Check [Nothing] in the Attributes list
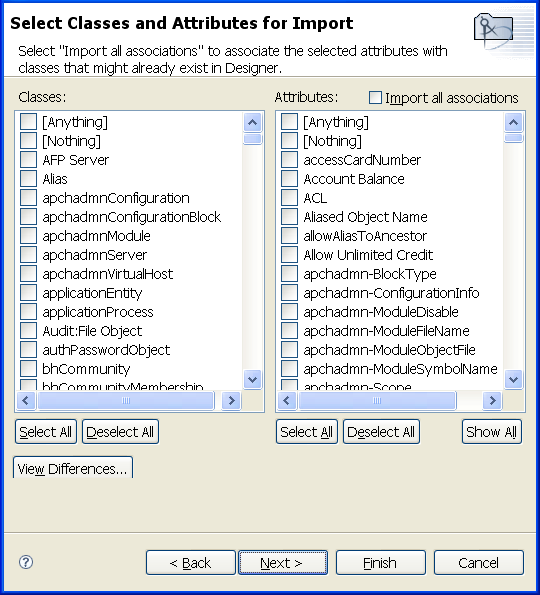The image size is (540, 595). (x=289, y=141)
